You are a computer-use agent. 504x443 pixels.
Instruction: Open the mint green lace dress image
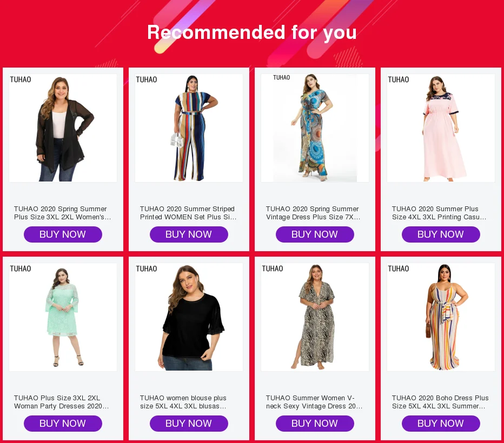coord(63,317)
